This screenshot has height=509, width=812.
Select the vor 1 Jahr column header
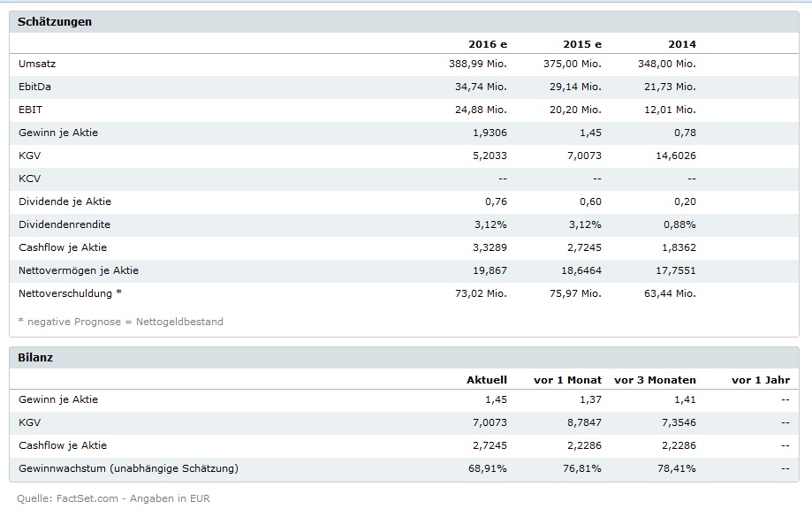761,380
